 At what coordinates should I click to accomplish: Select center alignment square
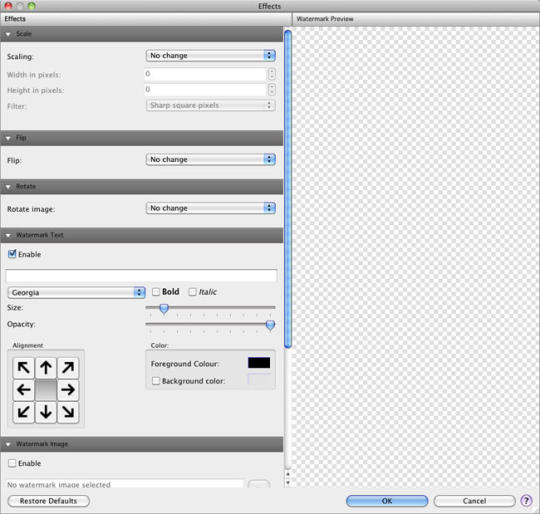pos(46,390)
